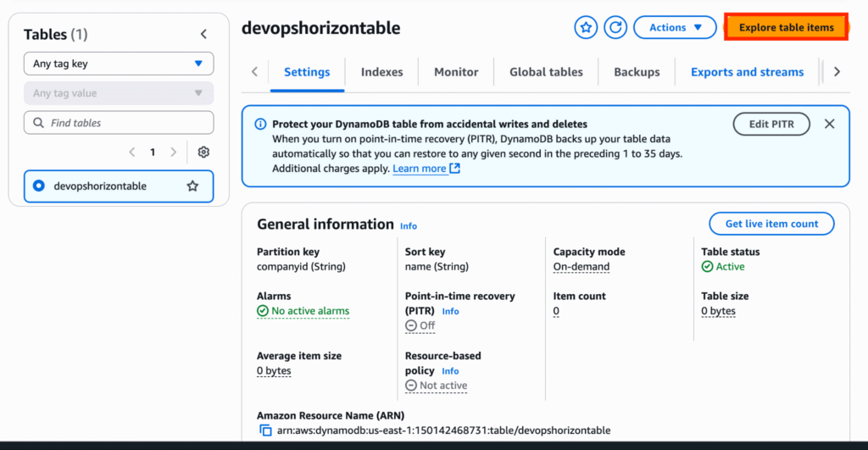Open the Any tag value dropdown

[119, 93]
